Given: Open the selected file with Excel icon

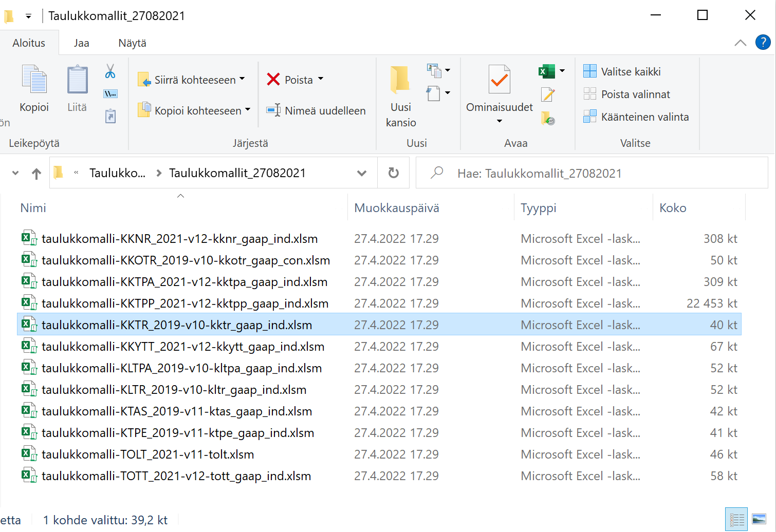Looking at the screenshot, I should 546,71.
